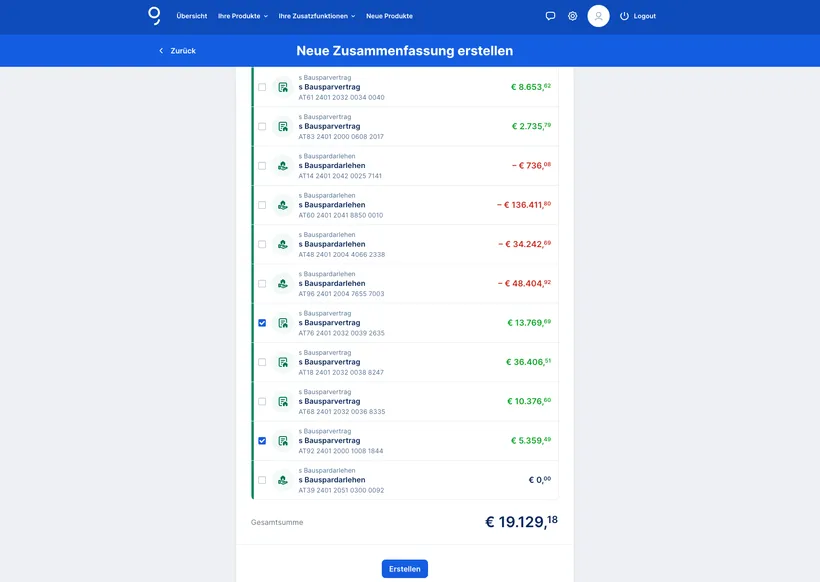This screenshot has height=582, width=820.
Task: Open the user profile avatar
Action: point(598,16)
